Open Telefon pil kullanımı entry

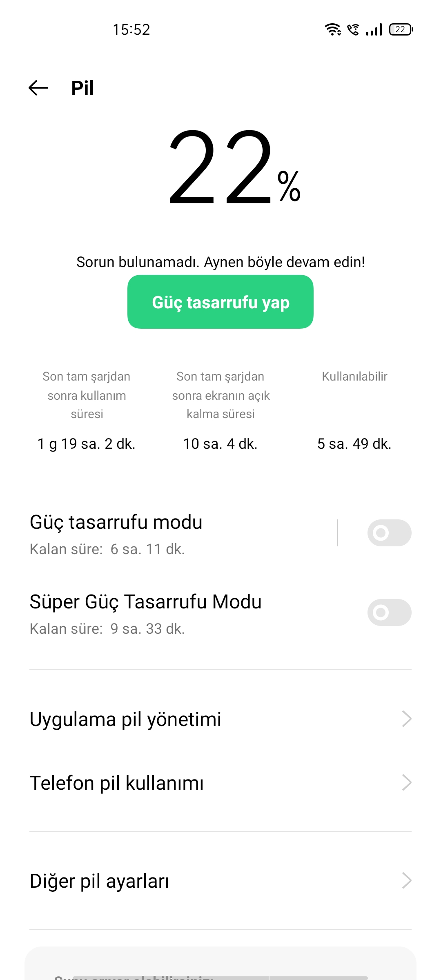pyautogui.click(x=220, y=783)
